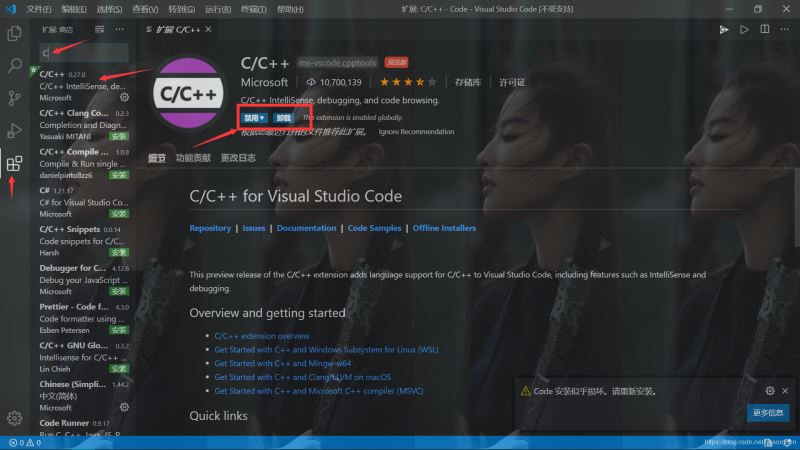Open the 存储库 repository link
The width and height of the screenshot is (800, 450).
468,82
